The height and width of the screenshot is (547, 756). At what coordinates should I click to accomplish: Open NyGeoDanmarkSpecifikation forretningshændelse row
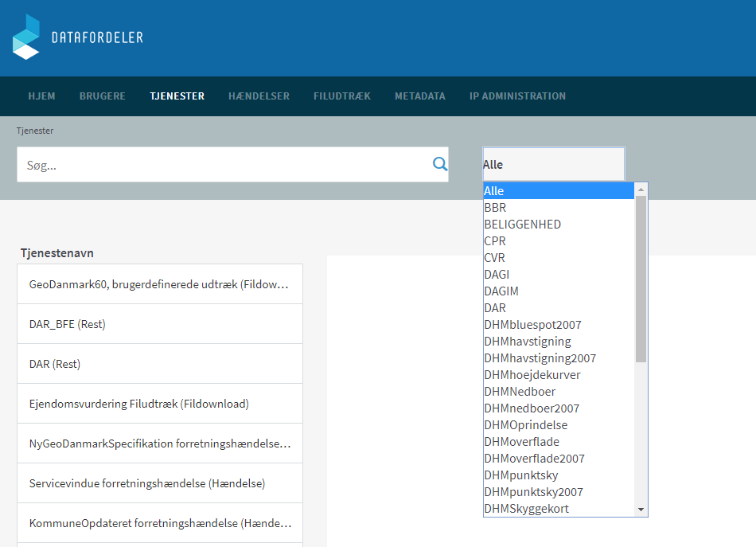pos(160,443)
